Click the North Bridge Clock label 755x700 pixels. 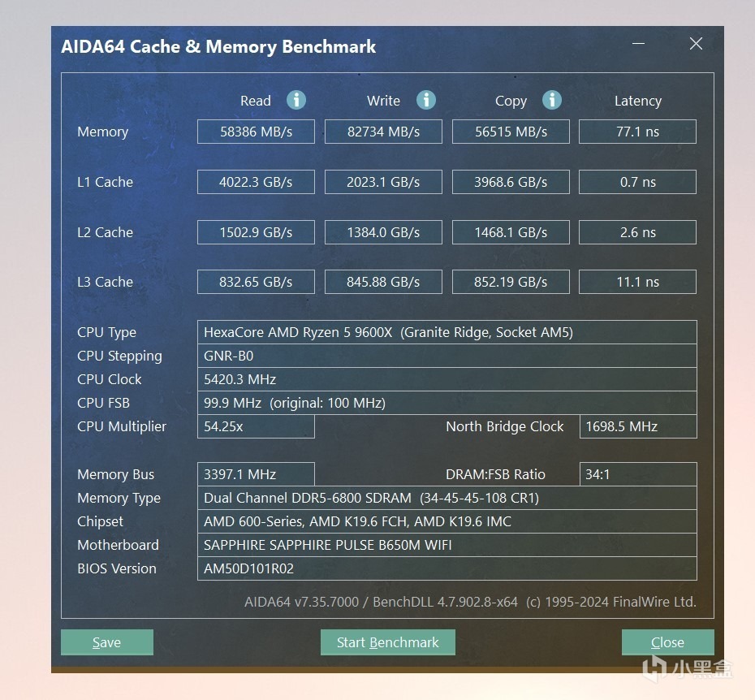(504, 426)
